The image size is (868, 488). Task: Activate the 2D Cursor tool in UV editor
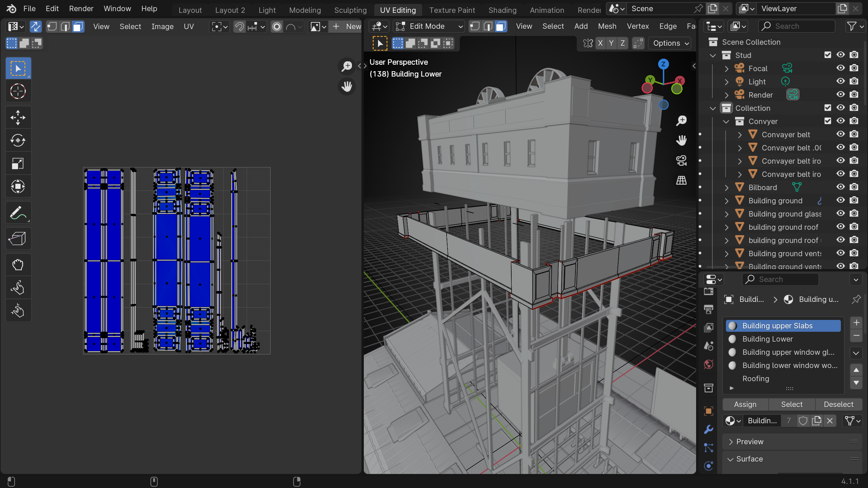(18, 91)
